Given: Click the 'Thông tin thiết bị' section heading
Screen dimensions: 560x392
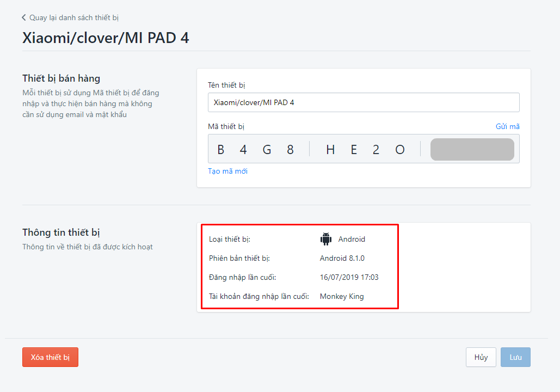Looking at the screenshot, I should pos(61,232).
